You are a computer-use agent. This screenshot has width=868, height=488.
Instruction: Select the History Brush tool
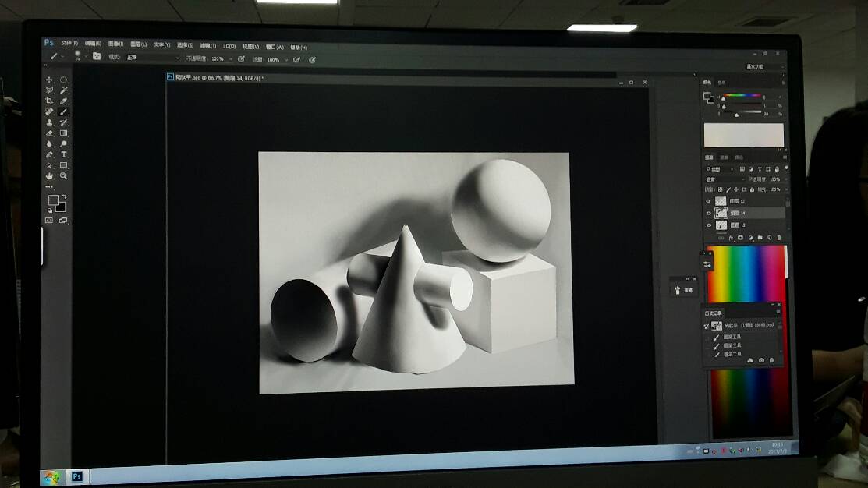pos(64,122)
